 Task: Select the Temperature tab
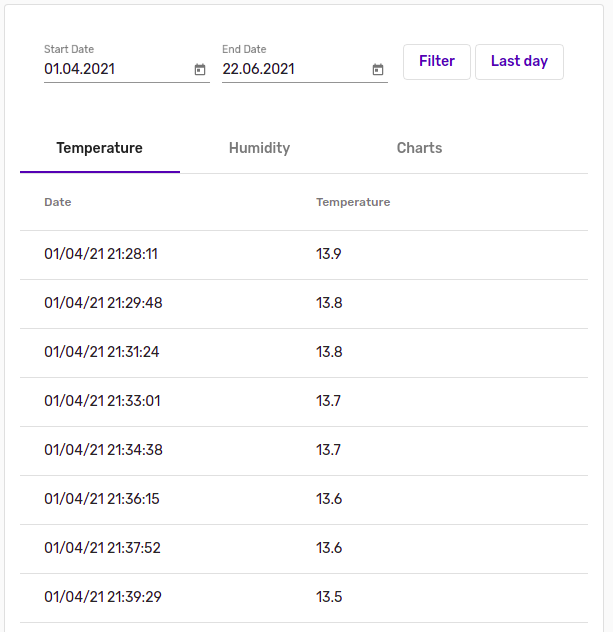click(x=100, y=148)
